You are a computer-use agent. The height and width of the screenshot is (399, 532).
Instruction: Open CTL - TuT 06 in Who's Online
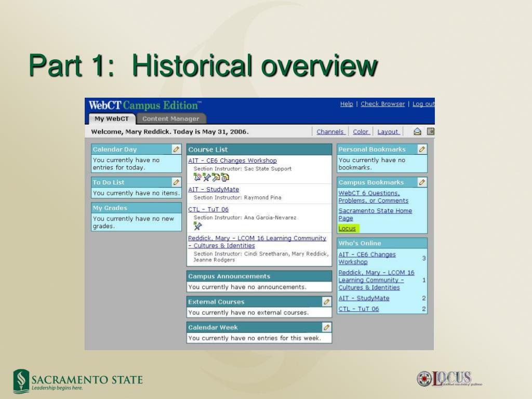point(358,309)
